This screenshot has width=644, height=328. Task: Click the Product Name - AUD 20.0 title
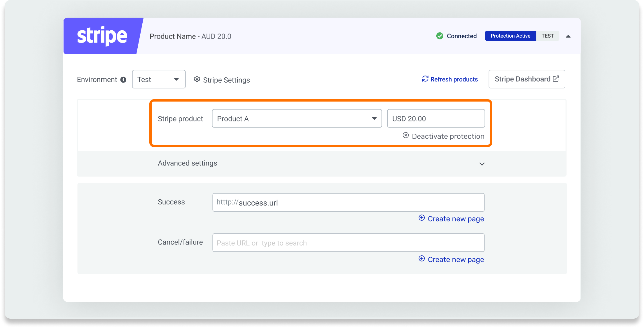click(190, 36)
